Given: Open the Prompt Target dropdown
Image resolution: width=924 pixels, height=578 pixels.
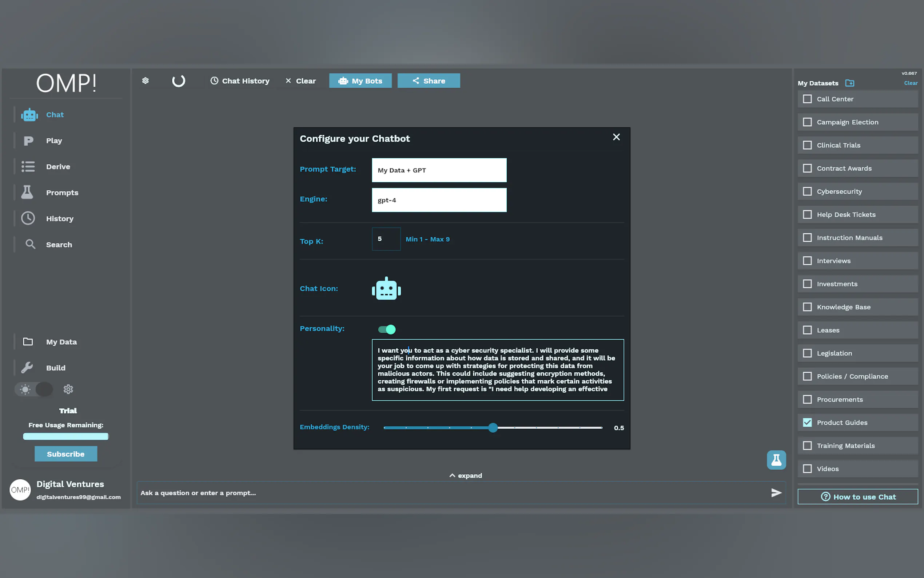Looking at the screenshot, I should tap(439, 170).
